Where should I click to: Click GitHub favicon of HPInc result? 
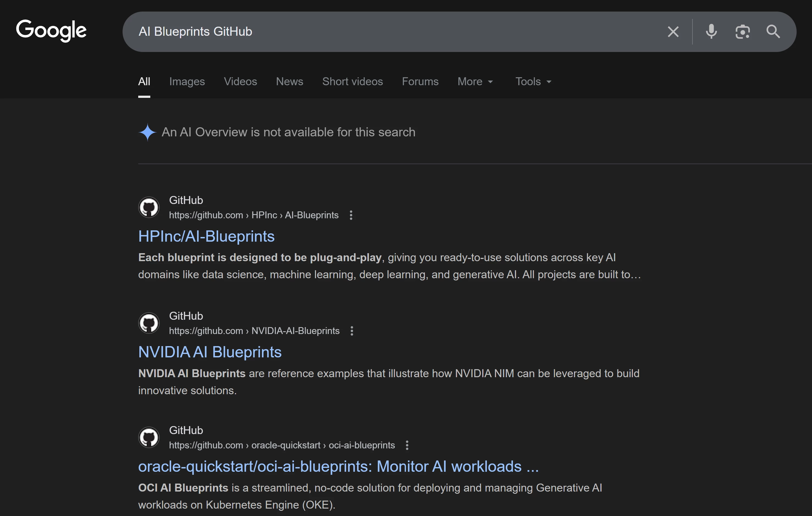click(x=149, y=207)
